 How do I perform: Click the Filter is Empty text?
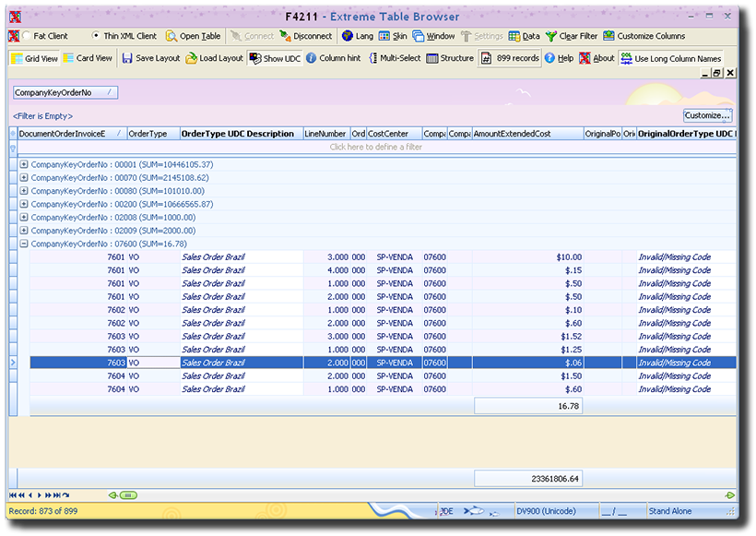click(43, 116)
